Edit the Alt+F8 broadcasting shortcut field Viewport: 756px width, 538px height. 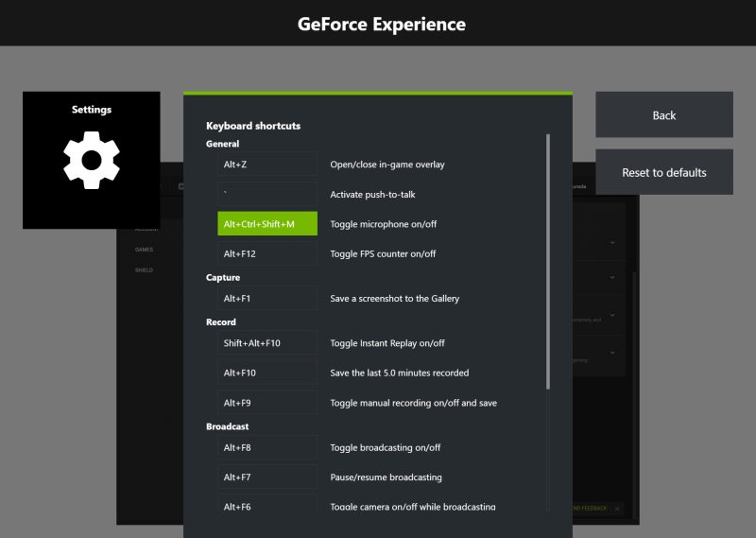click(x=267, y=448)
